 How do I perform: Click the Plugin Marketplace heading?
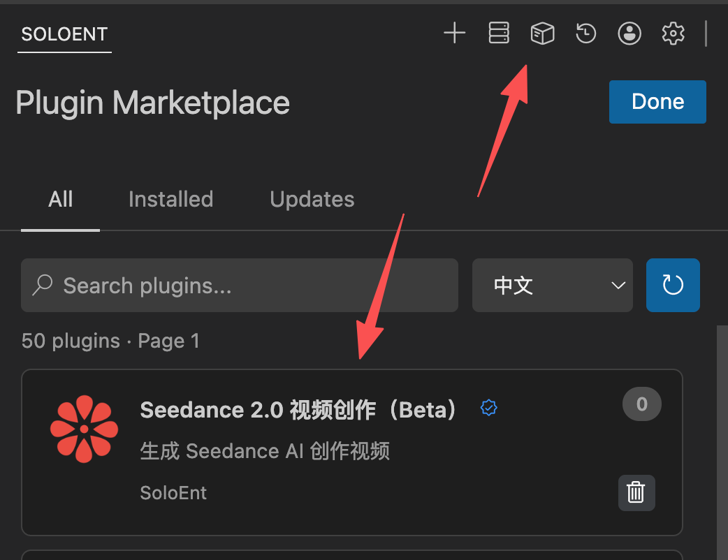153,103
